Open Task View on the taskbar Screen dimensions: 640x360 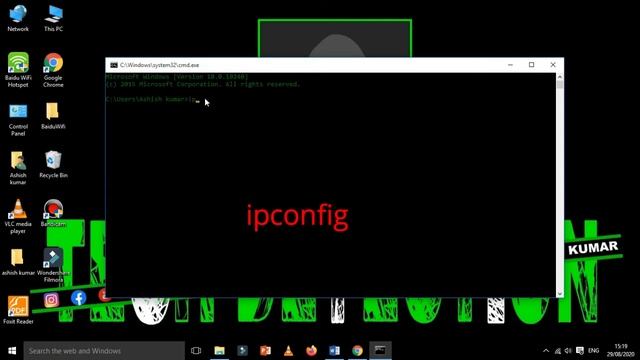click(x=196, y=351)
